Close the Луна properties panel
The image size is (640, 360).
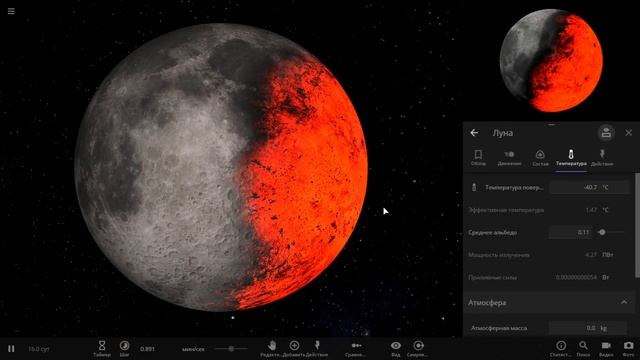[x=629, y=133]
